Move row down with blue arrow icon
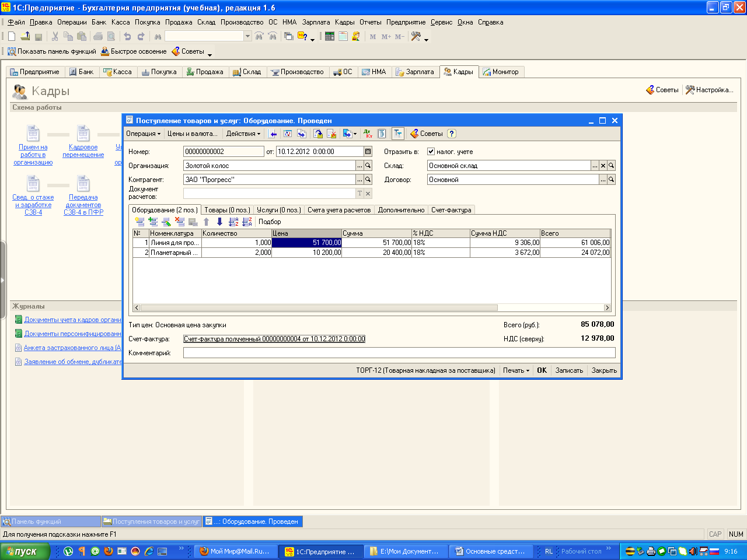747x560 pixels. point(219,222)
